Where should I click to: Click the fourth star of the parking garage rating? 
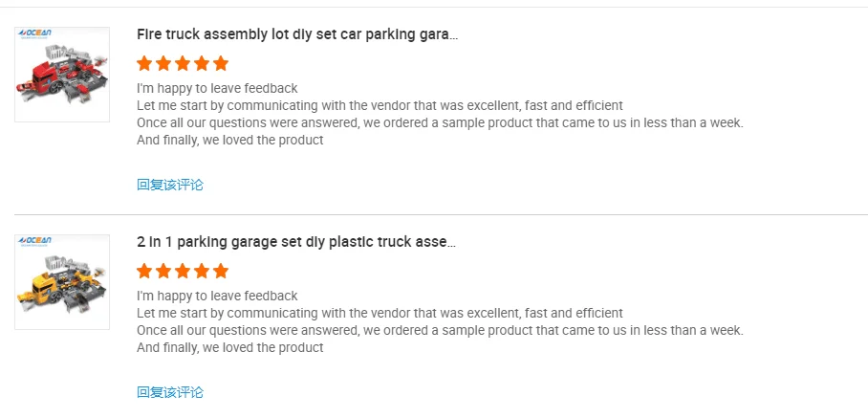point(202,271)
